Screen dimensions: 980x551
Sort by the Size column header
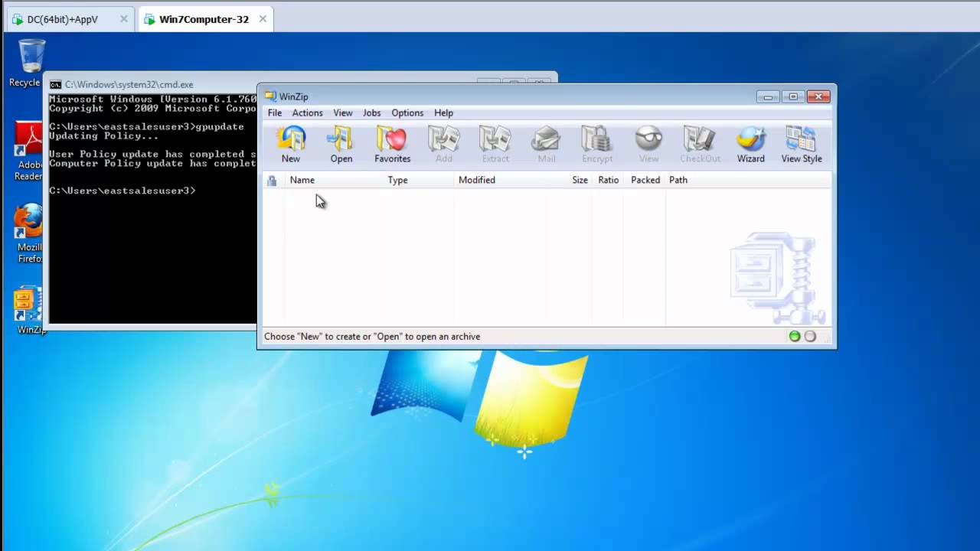click(x=570, y=180)
